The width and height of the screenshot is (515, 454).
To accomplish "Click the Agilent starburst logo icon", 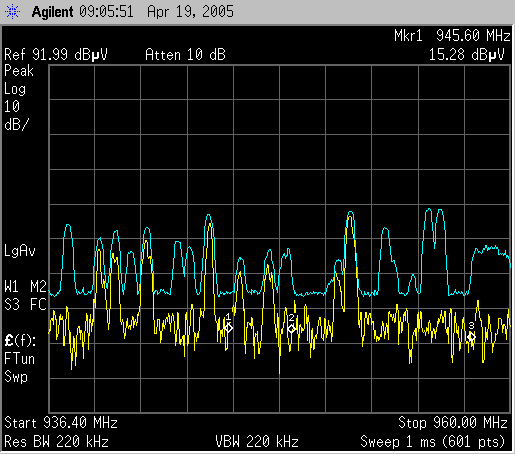I will point(12,12).
